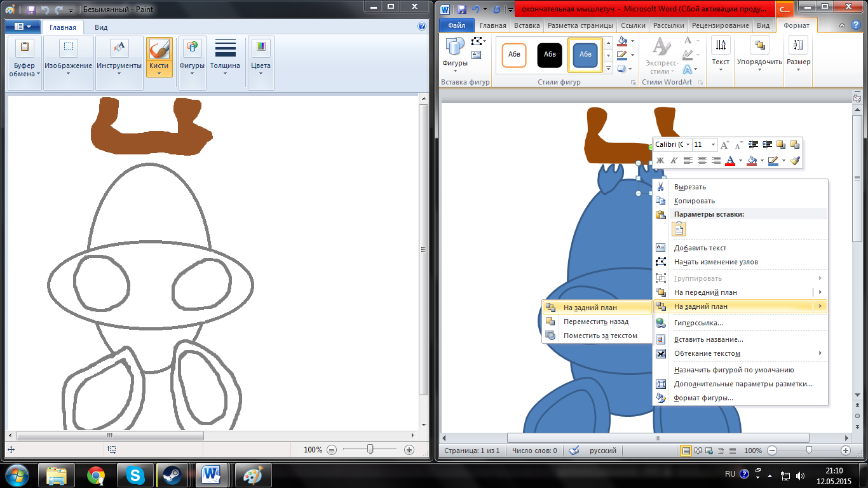Viewport: 868px width, 488px height.
Task: Open Paint application menu button
Action: tap(24, 27)
